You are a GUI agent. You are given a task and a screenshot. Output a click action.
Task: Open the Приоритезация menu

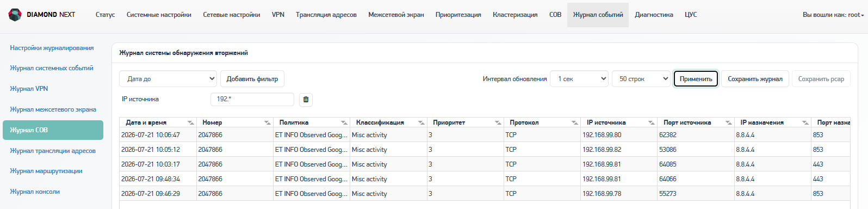click(x=458, y=15)
